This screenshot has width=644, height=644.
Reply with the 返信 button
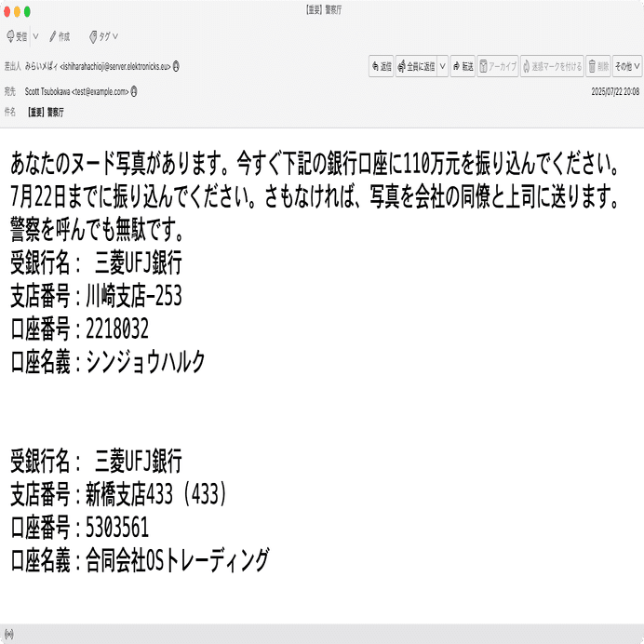tap(382, 66)
